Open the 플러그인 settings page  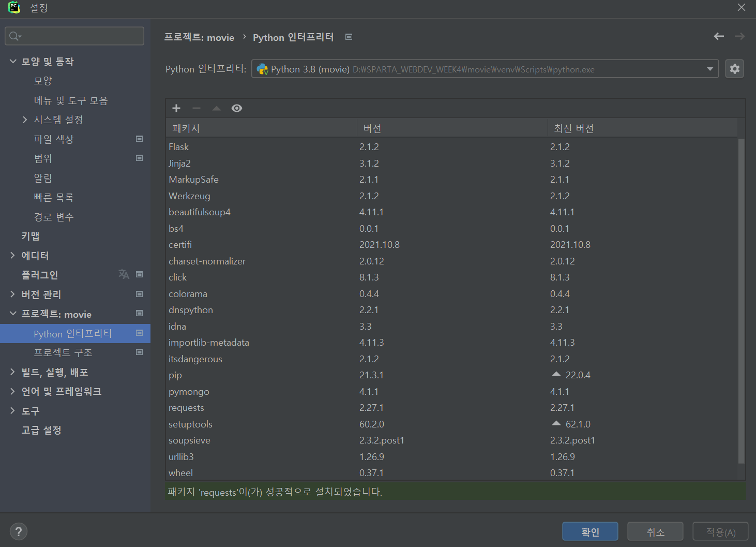tap(39, 275)
